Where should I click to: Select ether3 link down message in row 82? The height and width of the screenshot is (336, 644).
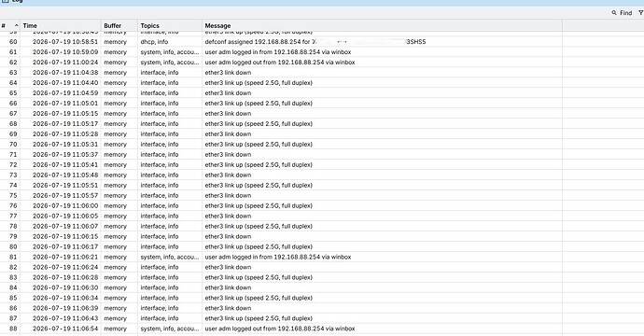[x=228, y=268]
